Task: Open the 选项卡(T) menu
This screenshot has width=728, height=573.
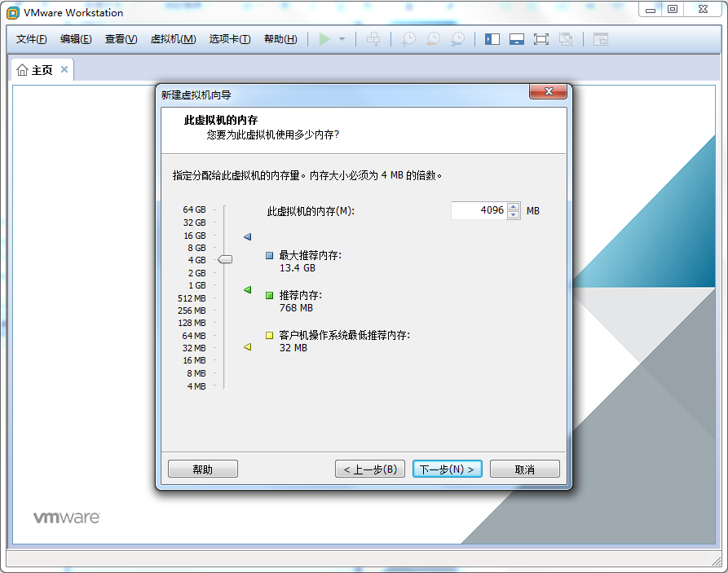Action: [229, 39]
